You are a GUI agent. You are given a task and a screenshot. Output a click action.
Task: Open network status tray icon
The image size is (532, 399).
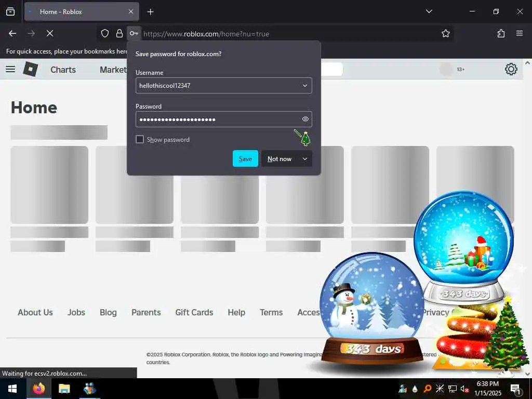click(453, 389)
